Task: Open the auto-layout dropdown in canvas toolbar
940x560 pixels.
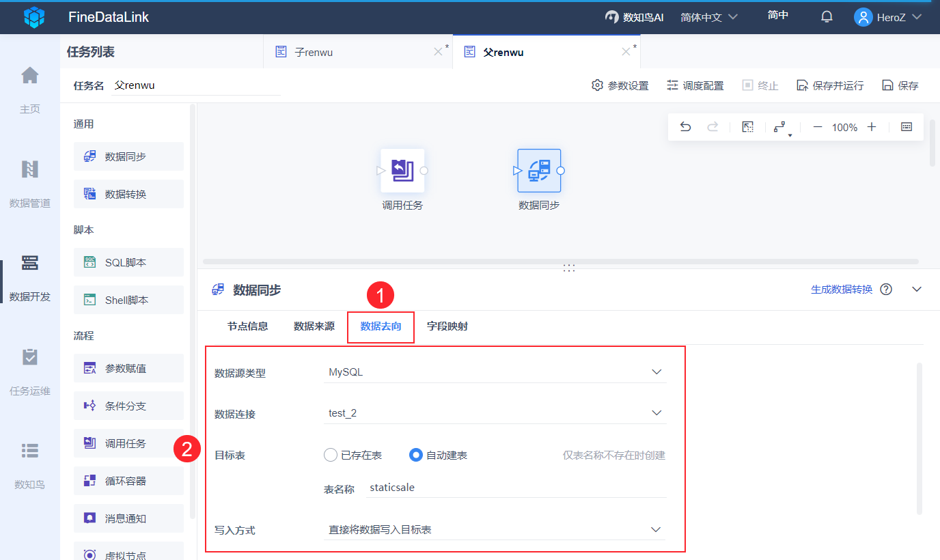Action: point(783,128)
